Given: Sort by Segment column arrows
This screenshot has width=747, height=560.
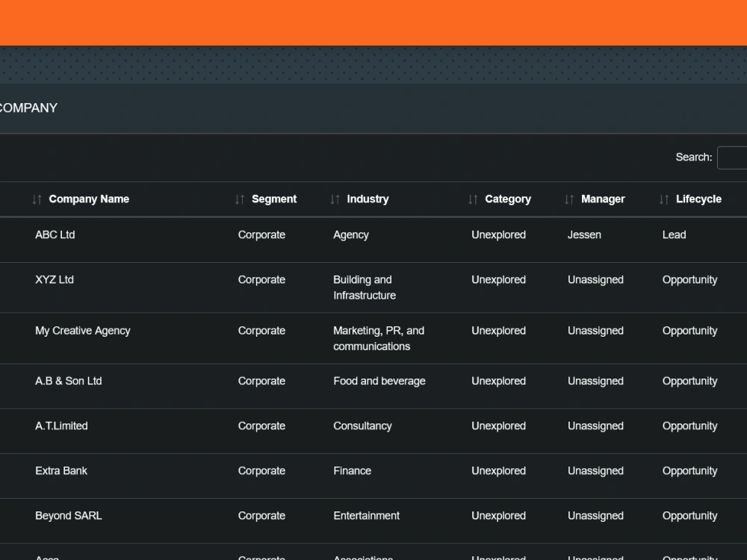Looking at the screenshot, I should (x=240, y=199).
